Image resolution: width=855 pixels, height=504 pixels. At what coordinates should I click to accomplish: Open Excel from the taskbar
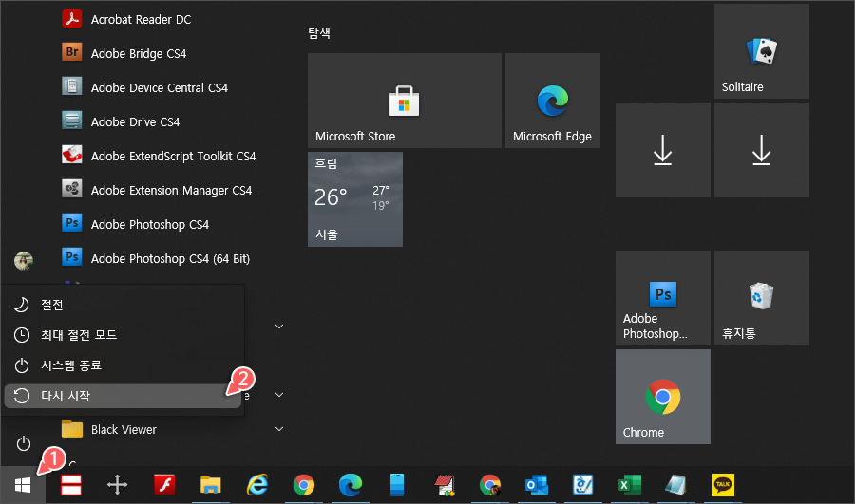click(629, 484)
